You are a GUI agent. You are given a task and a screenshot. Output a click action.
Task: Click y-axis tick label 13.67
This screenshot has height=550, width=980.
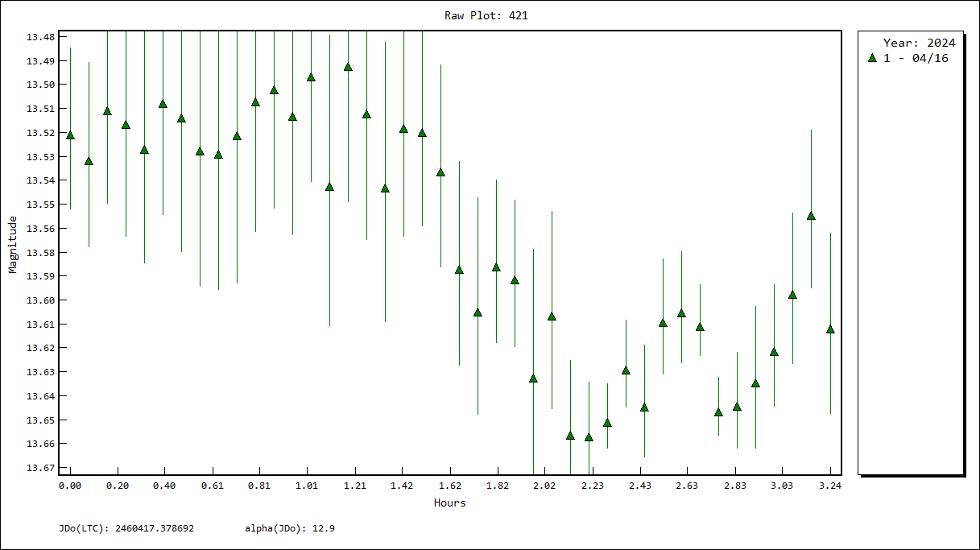click(40, 468)
